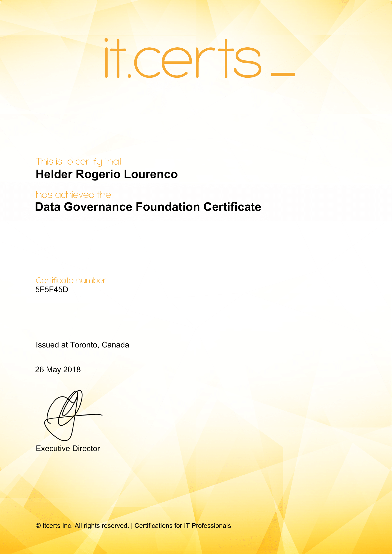Click the 'This is to certify that' heading

[78, 162]
